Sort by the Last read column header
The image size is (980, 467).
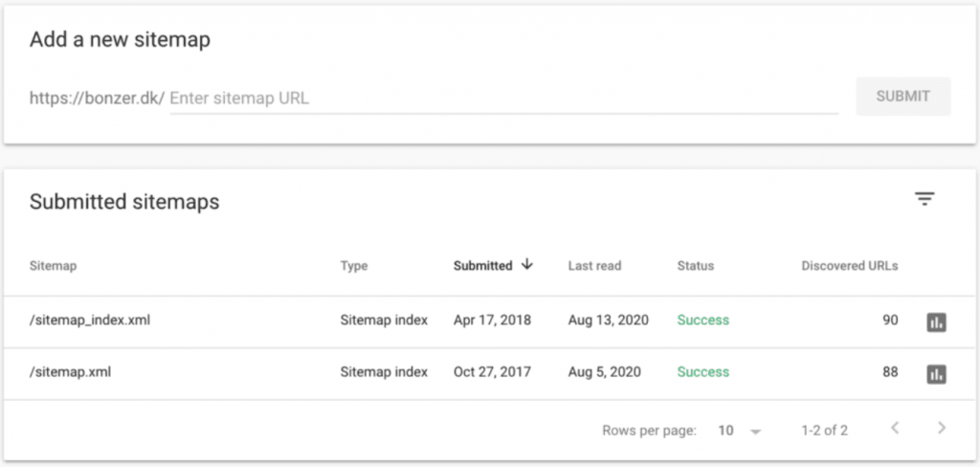pos(594,266)
